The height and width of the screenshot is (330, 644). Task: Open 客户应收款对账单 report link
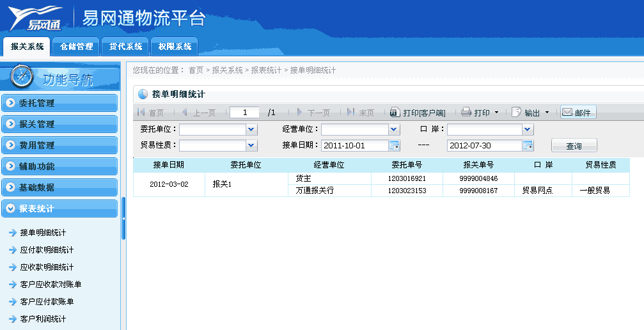pos(51,285)
